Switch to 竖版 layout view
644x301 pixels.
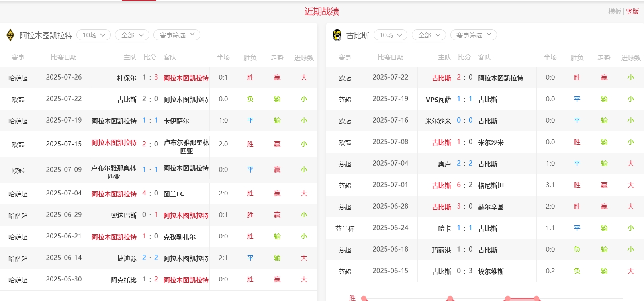pos(632,12)
